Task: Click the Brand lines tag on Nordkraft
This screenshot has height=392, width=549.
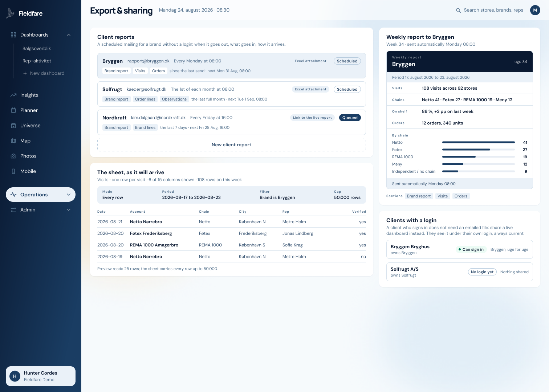Action: coord(145,127)
